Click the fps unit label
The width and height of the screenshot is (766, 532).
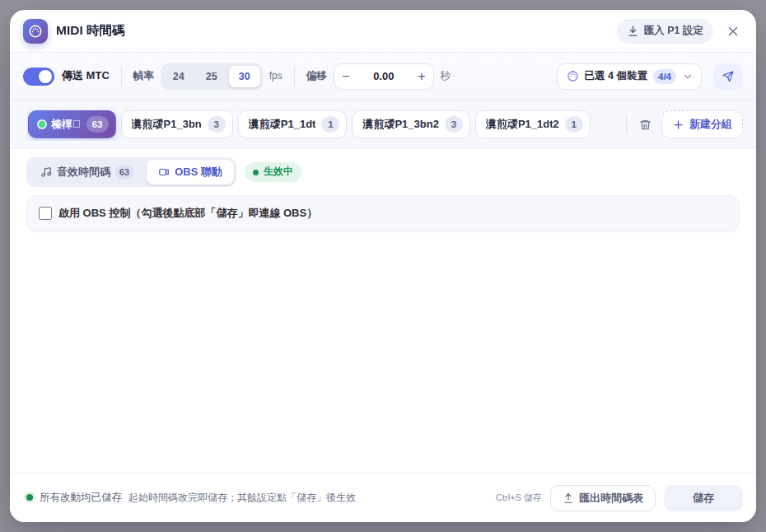pos(276,76)
